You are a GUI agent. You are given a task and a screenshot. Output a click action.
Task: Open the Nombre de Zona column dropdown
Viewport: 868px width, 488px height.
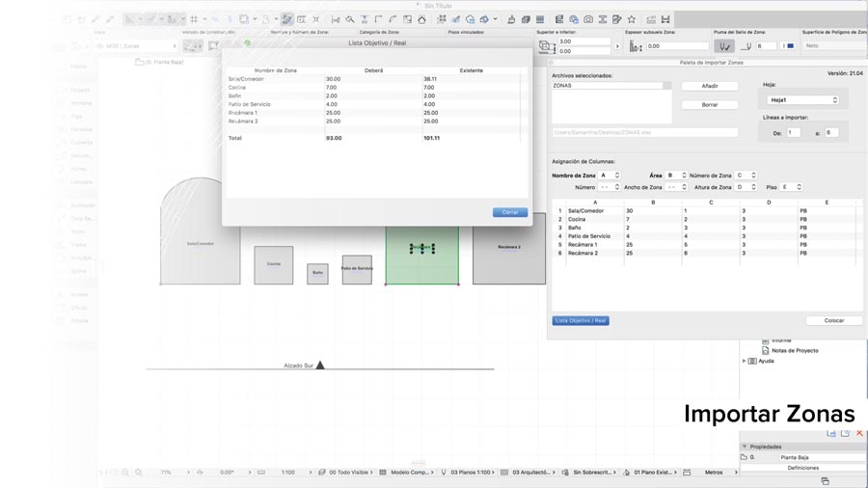click(x=610, y=176)
